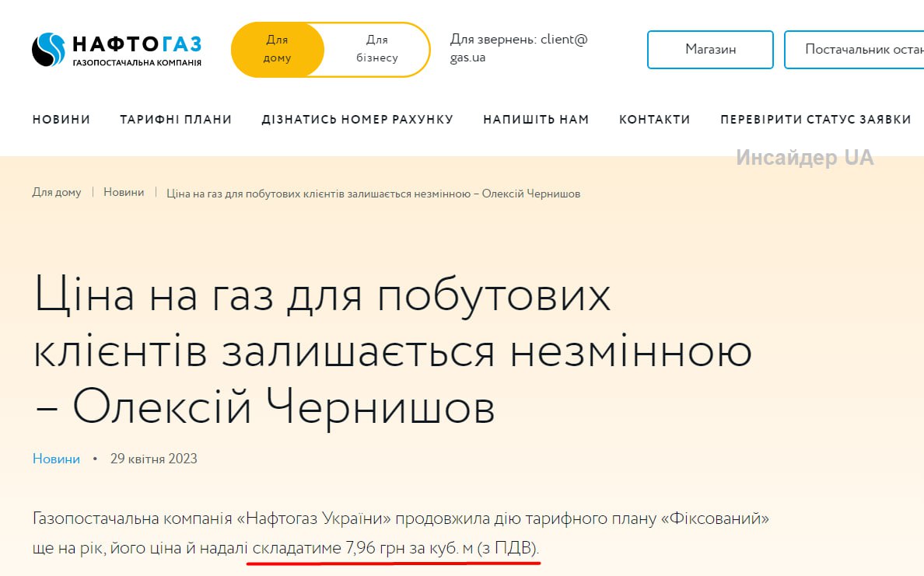
Task: Open "ДІЗНАТИСЬ НОМЕР РАХУНКУ" menu item
Action: [357, 120]
